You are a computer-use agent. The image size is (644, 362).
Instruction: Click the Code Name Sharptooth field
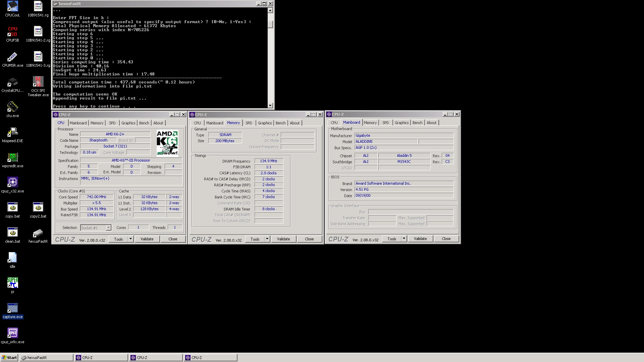pos(98,140)
